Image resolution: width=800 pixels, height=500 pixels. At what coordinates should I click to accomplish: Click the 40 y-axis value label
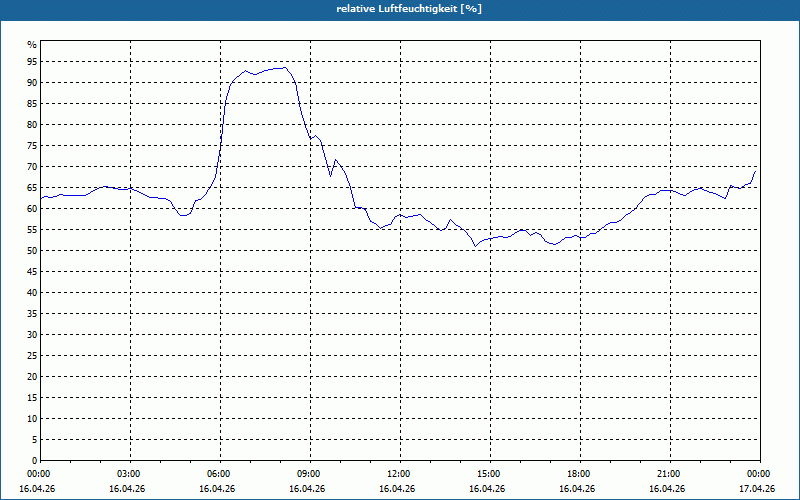click(32, 292)
